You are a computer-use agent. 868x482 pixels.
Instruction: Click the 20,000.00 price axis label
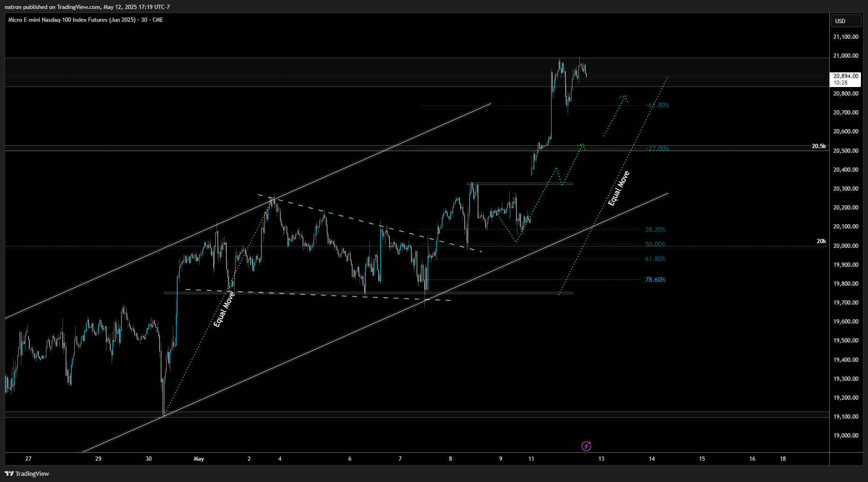pos(846,246)
